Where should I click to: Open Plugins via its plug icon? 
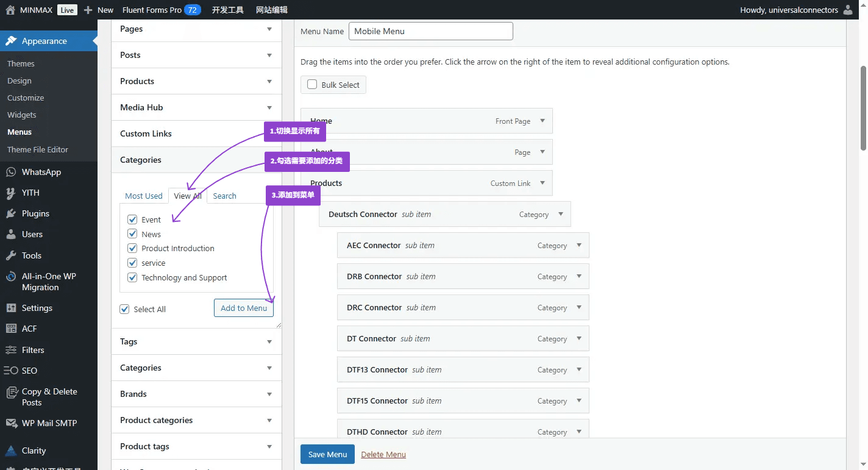pyautogui.click(x=10, y=213)
